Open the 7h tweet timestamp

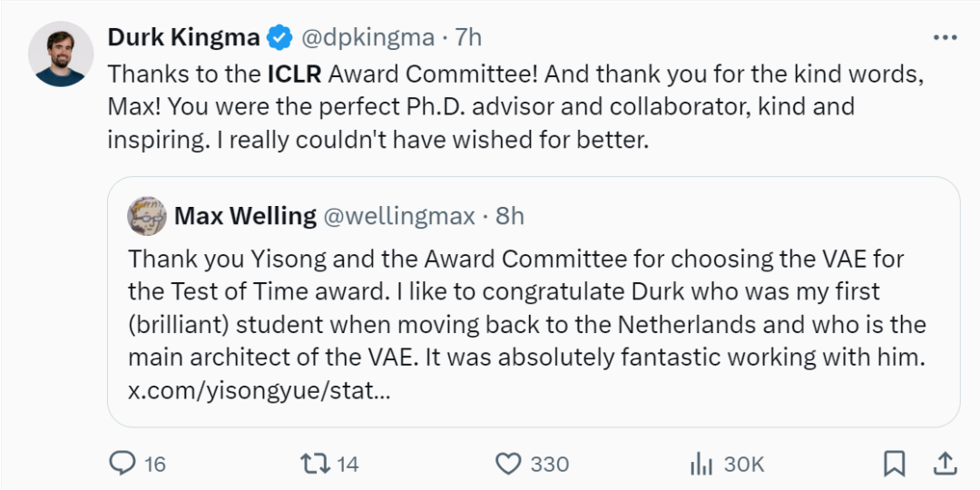coord(467,37)
